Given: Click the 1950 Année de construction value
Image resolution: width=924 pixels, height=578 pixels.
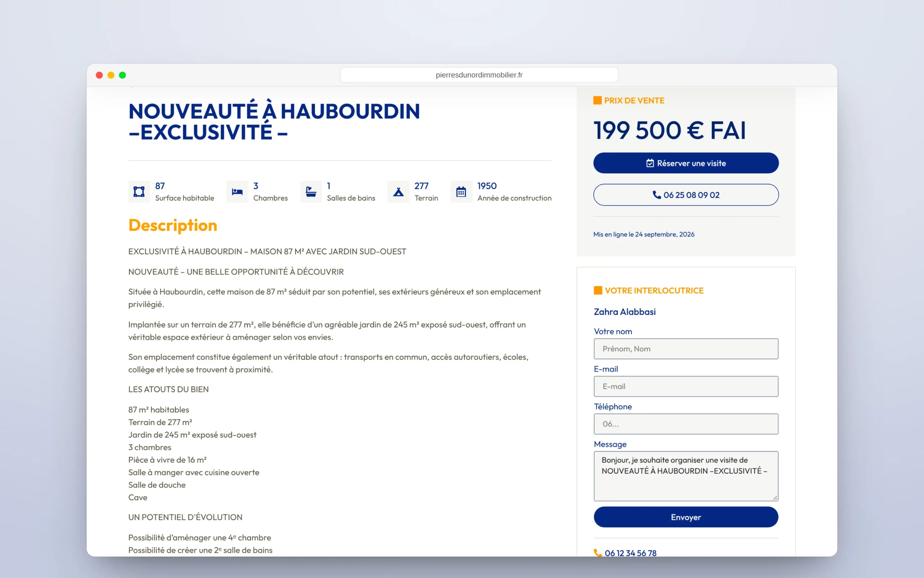Looking at the screenshot, I should tap(487, 186).
